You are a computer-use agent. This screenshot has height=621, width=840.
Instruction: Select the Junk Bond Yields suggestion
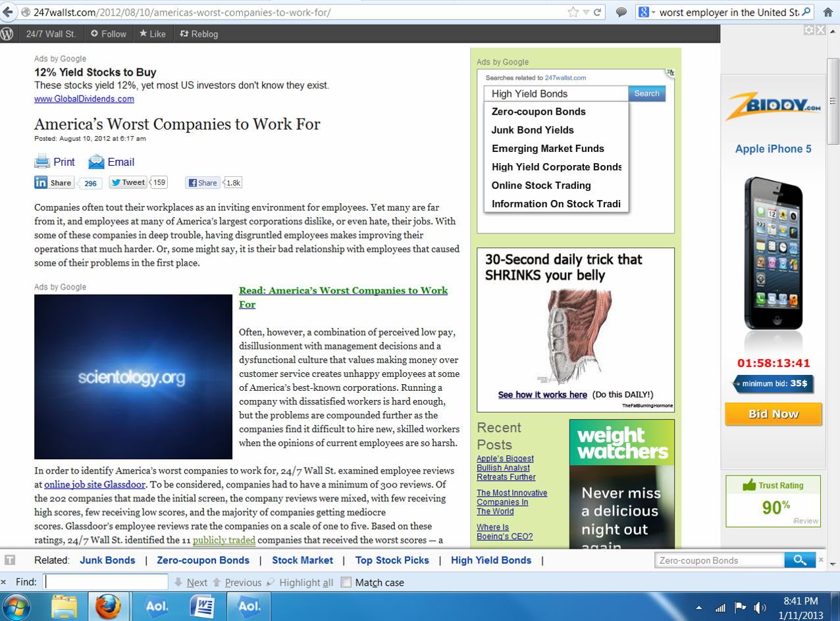(x=533, y=130)
